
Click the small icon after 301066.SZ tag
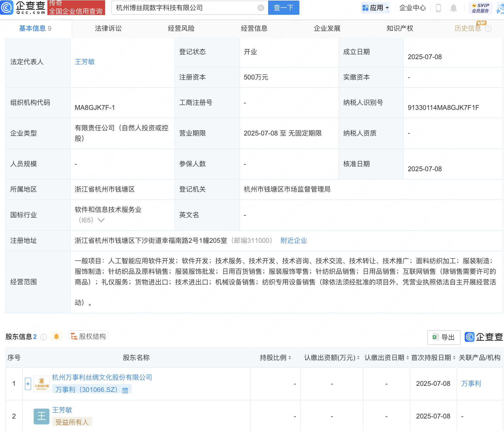click(x=125, y=391)
